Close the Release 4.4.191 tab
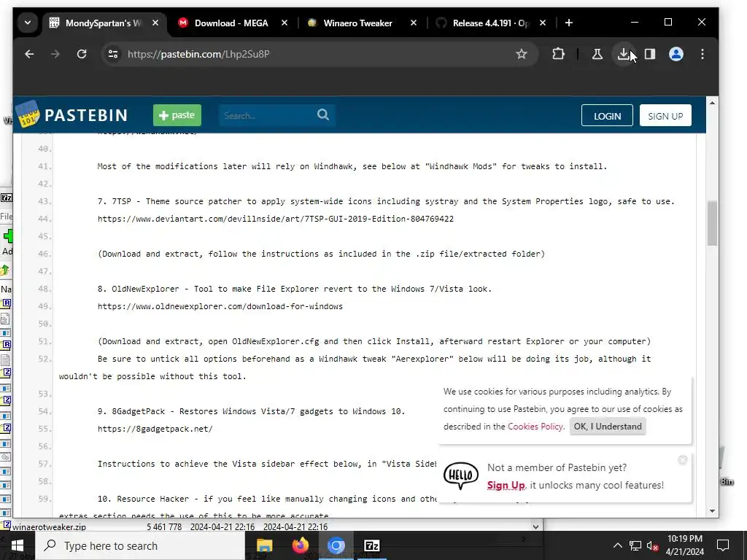Screen dimensions: 747x560 click(x=543, y=23)
